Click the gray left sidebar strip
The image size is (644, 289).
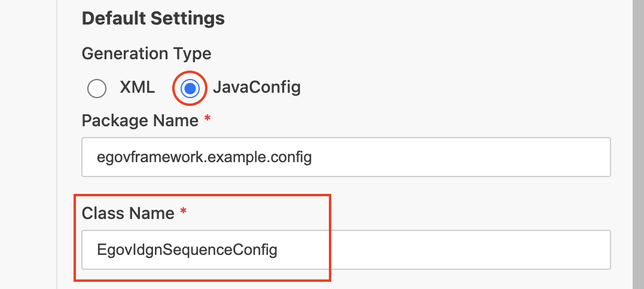(x=28, y=144)
